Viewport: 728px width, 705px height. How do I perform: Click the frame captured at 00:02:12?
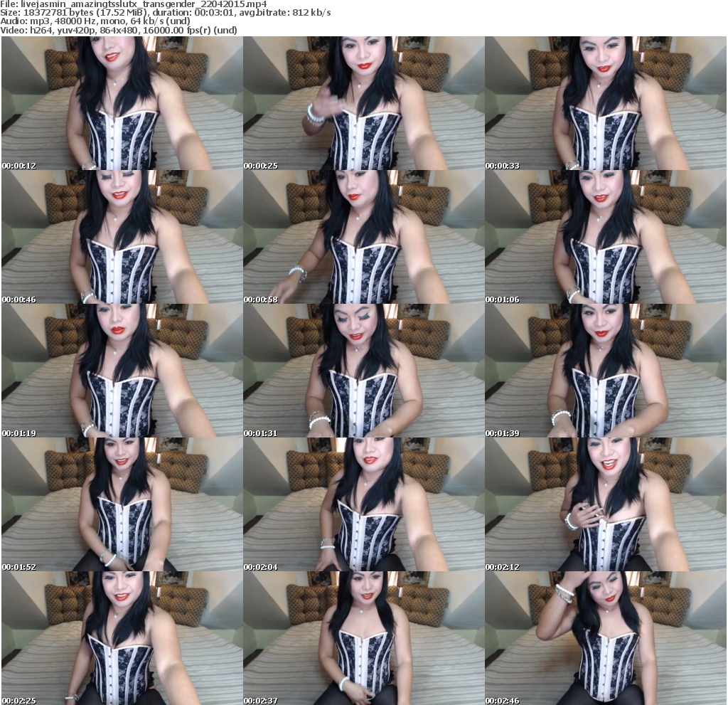(606, 504)
